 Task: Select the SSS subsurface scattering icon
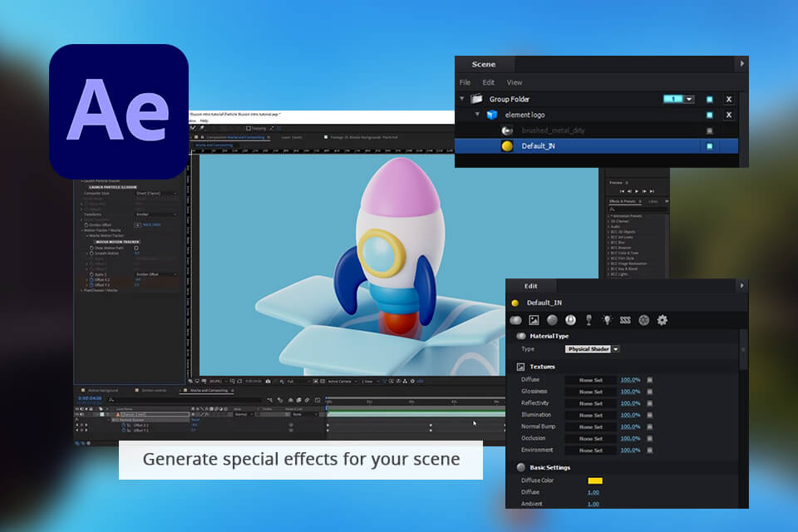pyautogui.click(x=625, y=320)
